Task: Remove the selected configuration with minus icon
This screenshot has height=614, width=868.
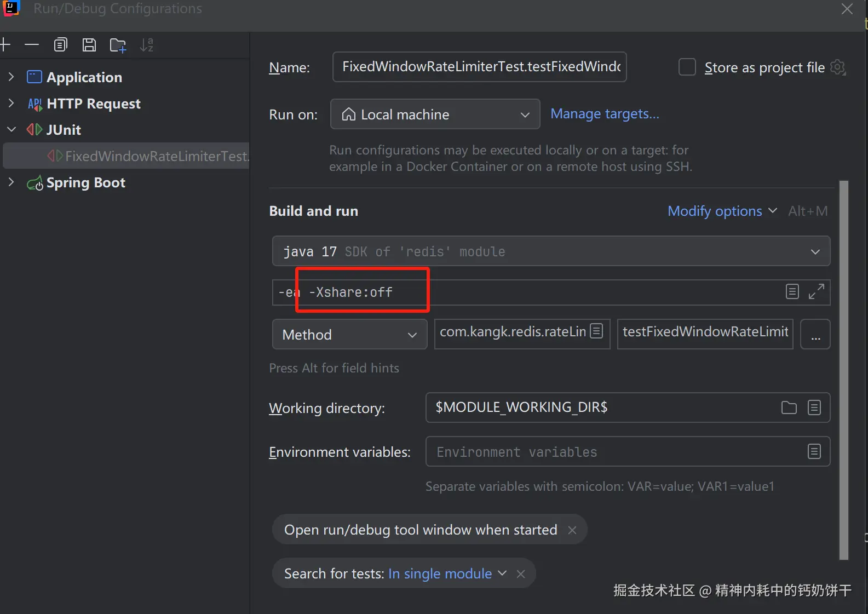Action: pyautogui.click(x=32, y=45)
